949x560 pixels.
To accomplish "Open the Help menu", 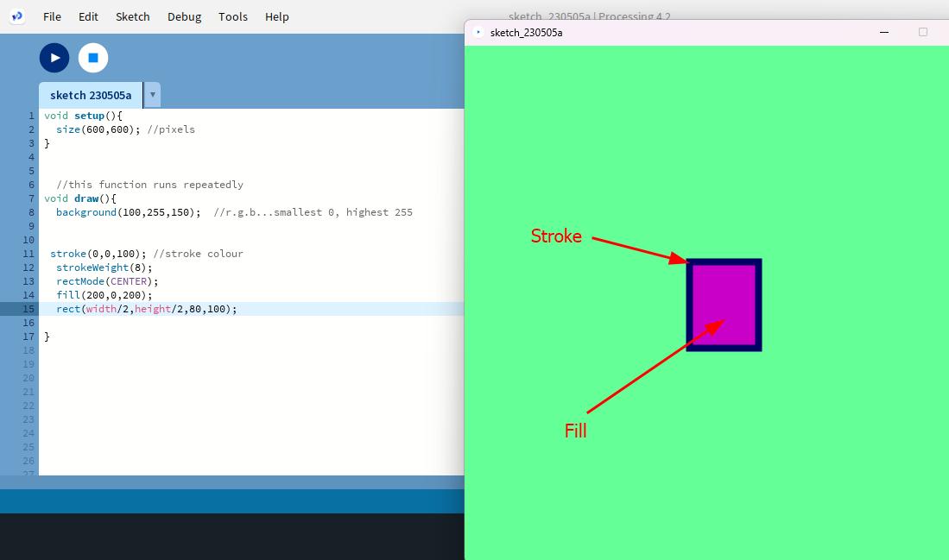I will 276,16.
